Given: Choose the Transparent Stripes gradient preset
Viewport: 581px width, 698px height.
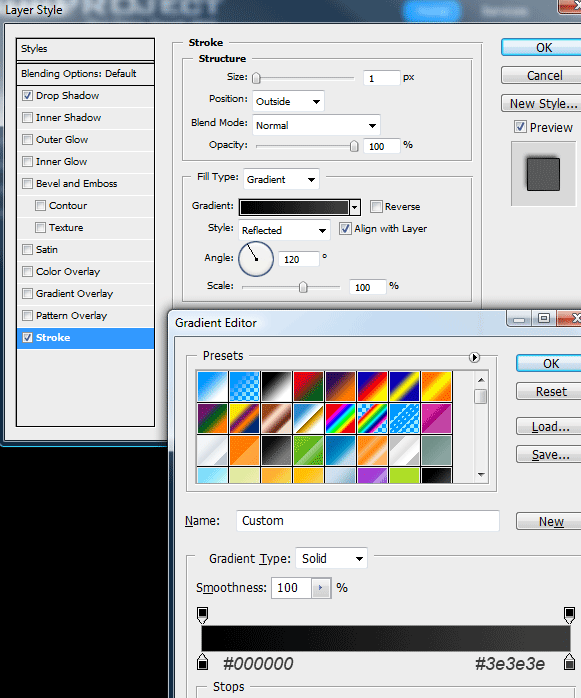Looking at the screenshot, I should [405, 418].
